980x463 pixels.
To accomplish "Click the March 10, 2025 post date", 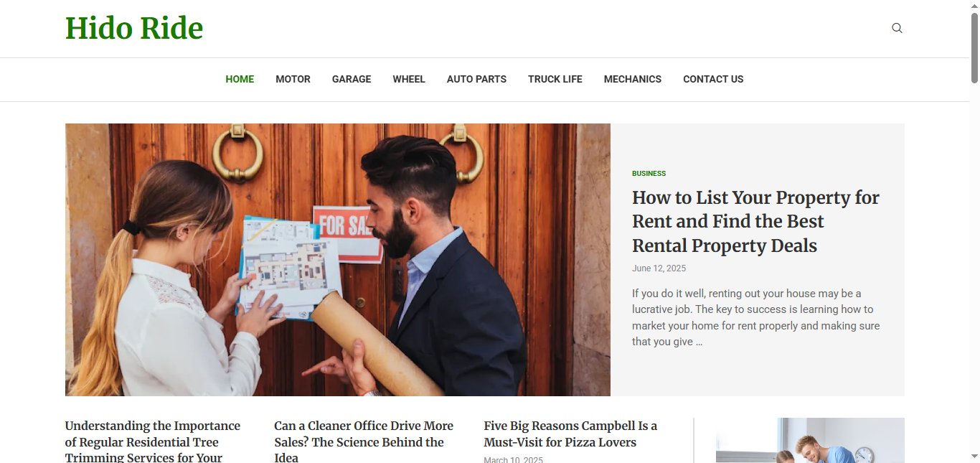I will 513,459.
